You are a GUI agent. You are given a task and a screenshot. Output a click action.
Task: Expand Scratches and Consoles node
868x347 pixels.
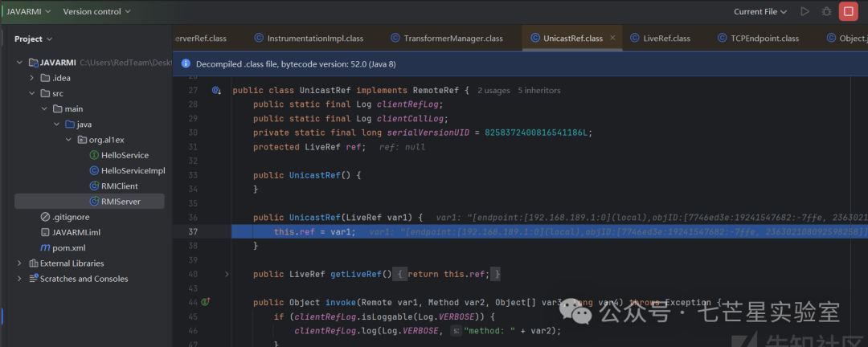tap(20, 279)
